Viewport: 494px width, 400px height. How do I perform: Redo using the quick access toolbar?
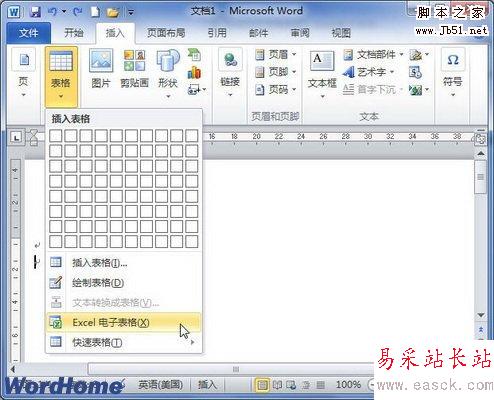tap(78, 12)
